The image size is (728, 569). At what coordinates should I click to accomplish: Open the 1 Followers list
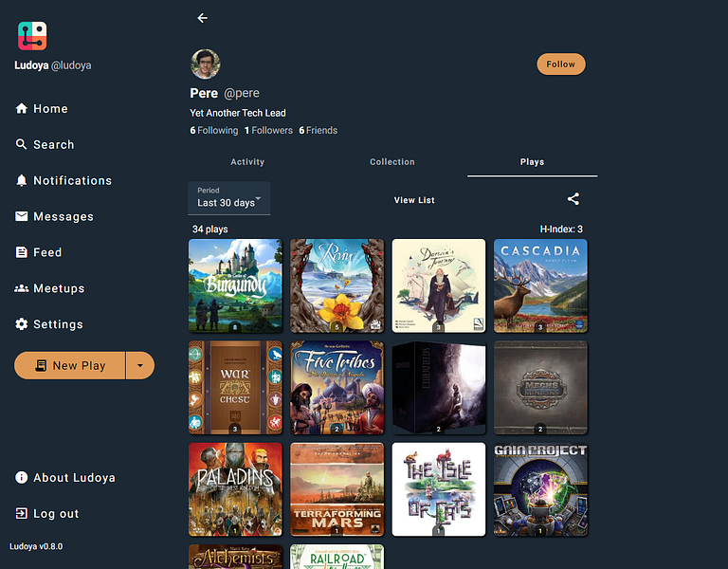(269, 131)
